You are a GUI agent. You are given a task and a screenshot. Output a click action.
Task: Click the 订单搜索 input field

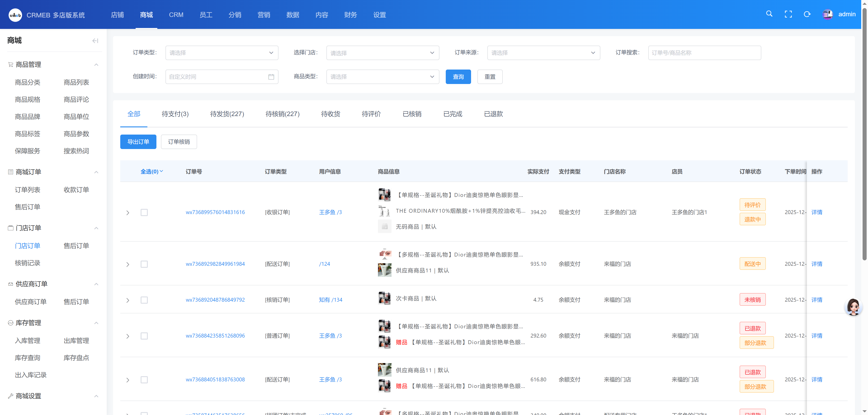[704, 53]
